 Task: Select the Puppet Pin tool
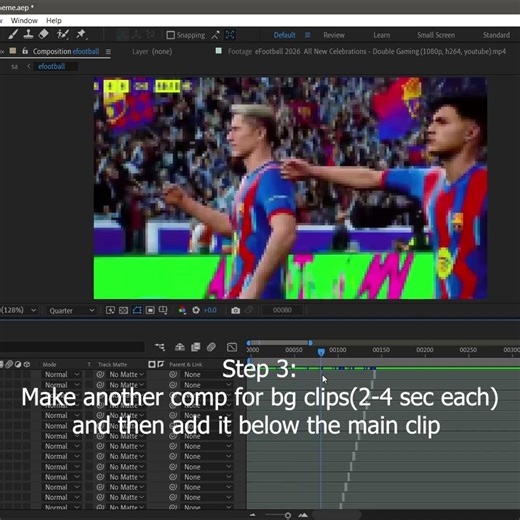click(x=81, y=34)
